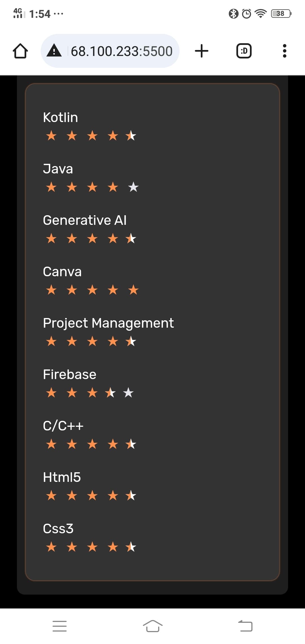Click the half star under Css3
Viewport: 305px width, 644px height.
[131, 547]
